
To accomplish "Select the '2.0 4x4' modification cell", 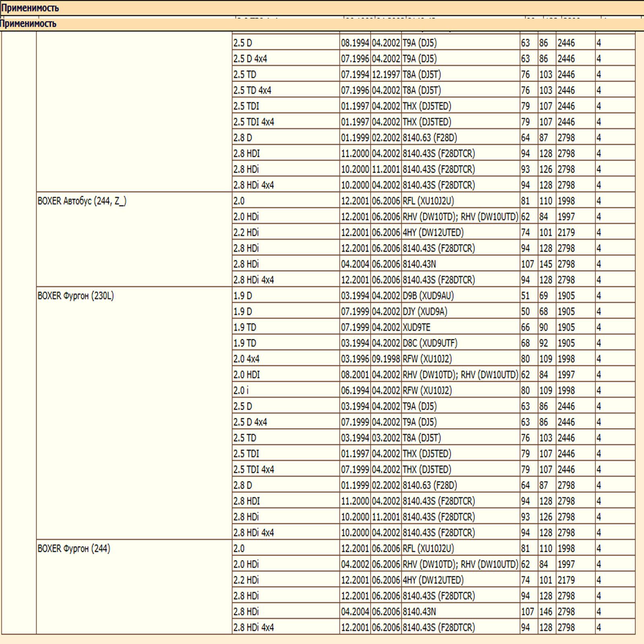I will tap(286, 359).
